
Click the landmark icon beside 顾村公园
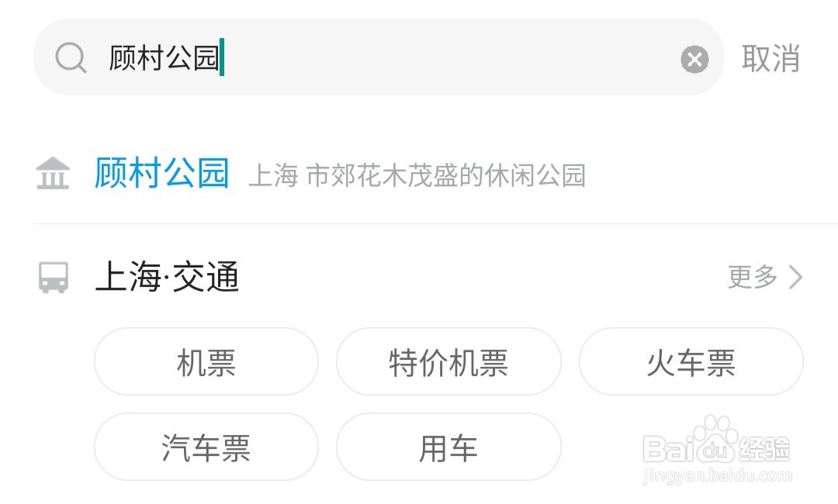pos(52,174)
